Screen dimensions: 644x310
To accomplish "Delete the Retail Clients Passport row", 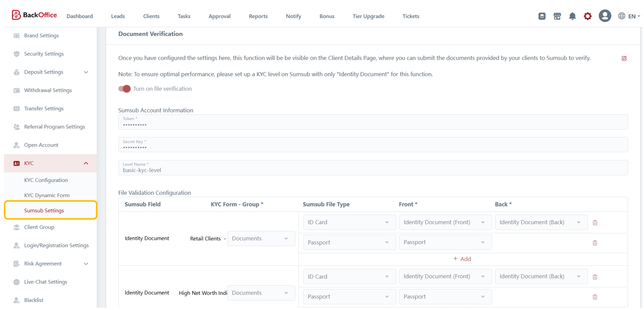I will pos(595,243).
